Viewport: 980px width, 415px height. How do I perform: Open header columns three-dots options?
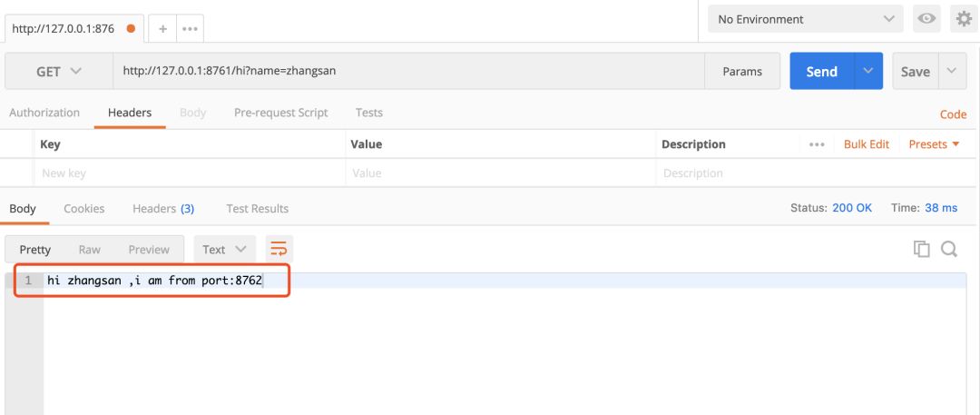817,144
